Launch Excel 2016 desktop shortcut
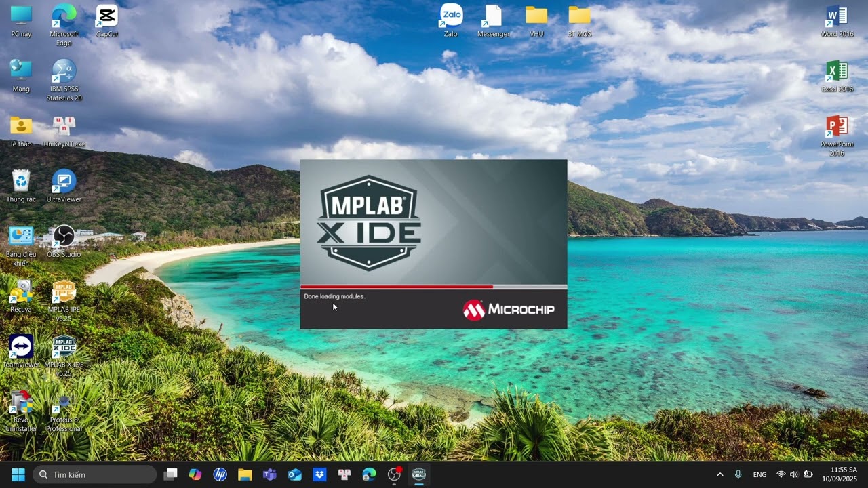 click(837, 76)
